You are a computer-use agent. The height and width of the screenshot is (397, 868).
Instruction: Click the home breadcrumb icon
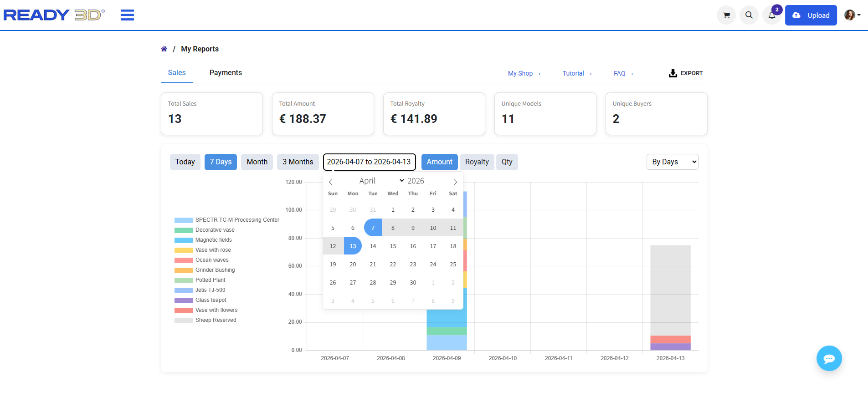coord(164,49)
